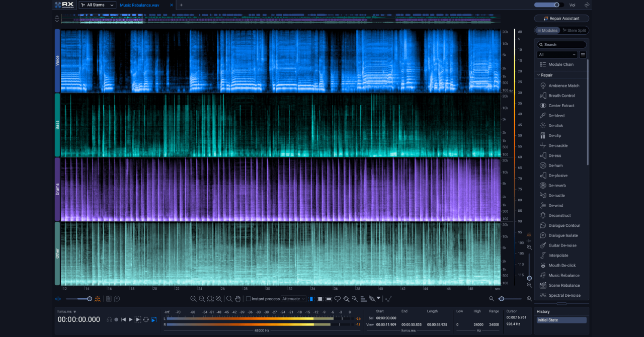The height and width of the screenshot is (337, 644).
Task: Open the All Stems dropdown
Action: pos(97,5)
